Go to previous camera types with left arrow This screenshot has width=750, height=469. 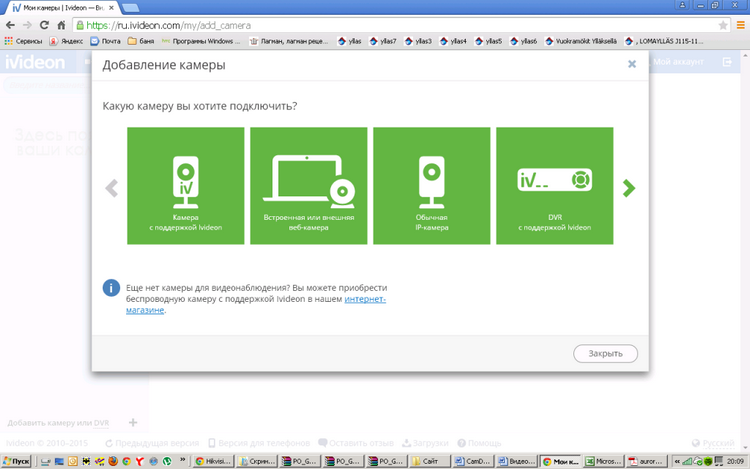click(x=111, y=188)
